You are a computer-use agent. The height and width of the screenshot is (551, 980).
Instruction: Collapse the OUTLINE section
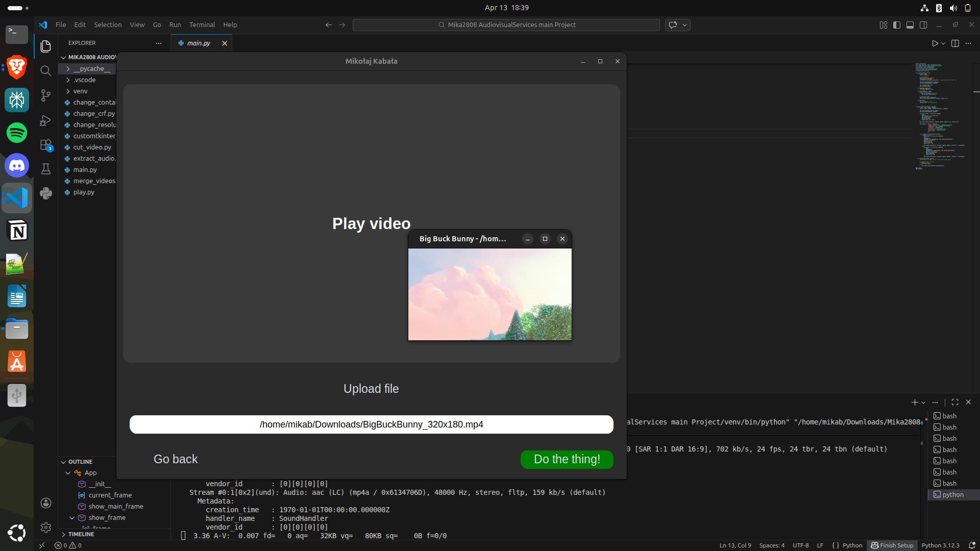(x=80, y=462)
